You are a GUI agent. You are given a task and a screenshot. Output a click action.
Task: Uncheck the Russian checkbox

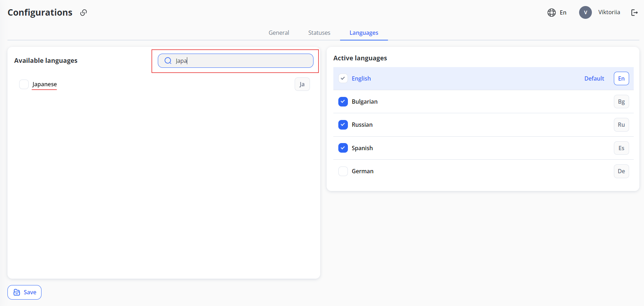tap(343, 125)
